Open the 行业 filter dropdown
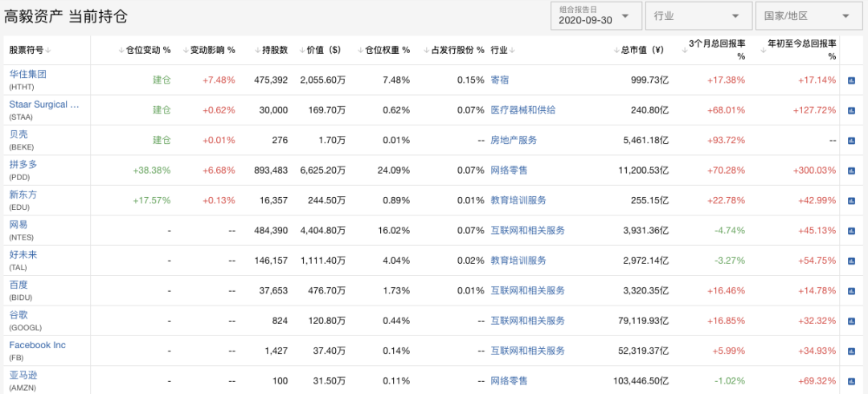 tap(699, 15)
